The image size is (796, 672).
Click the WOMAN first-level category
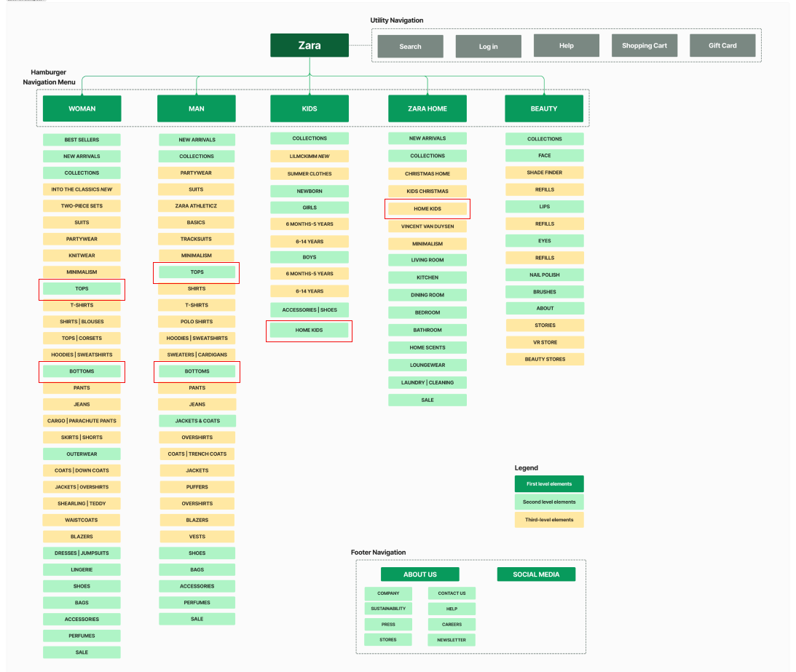82,108
